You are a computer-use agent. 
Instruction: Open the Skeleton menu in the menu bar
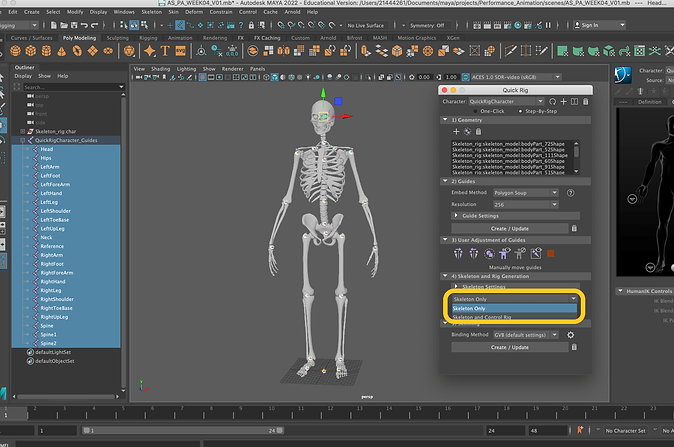point(152,12)
